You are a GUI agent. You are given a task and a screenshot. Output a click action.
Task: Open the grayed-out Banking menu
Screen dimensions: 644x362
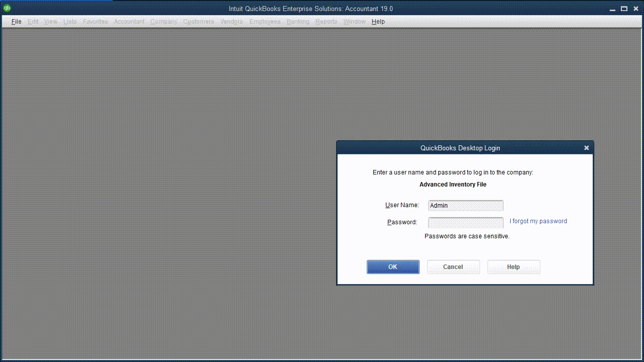[298, 22]
